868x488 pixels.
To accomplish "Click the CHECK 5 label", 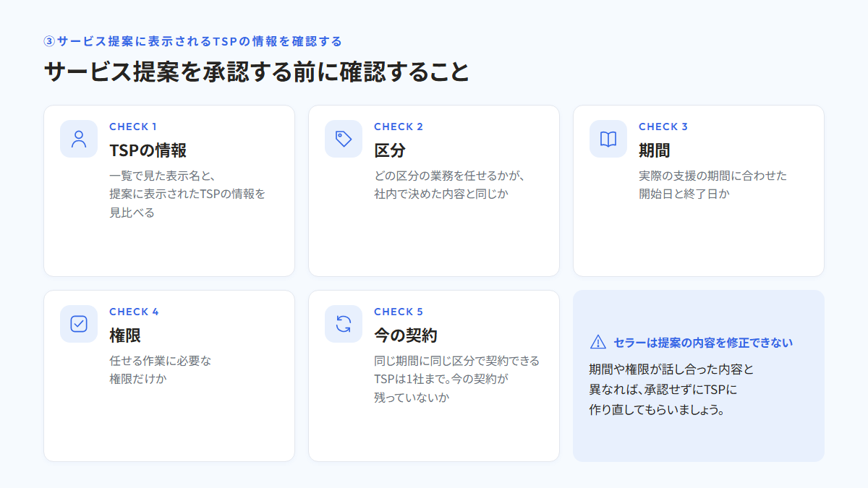I will [x=399, y=312].
